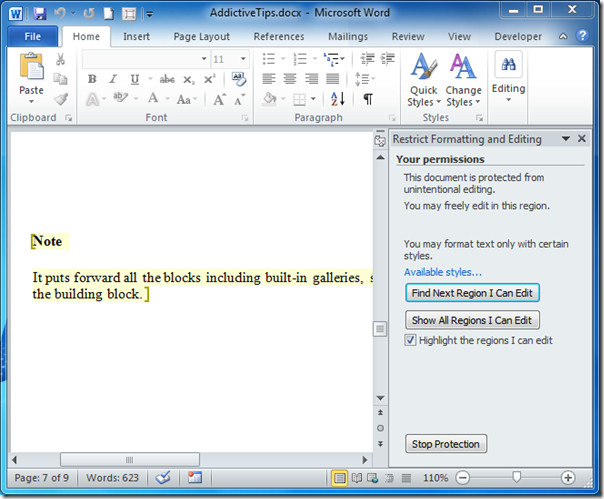Click the Line Spacing icon
The width and height of the screenshot is (604, 499).
click(362, 79)
